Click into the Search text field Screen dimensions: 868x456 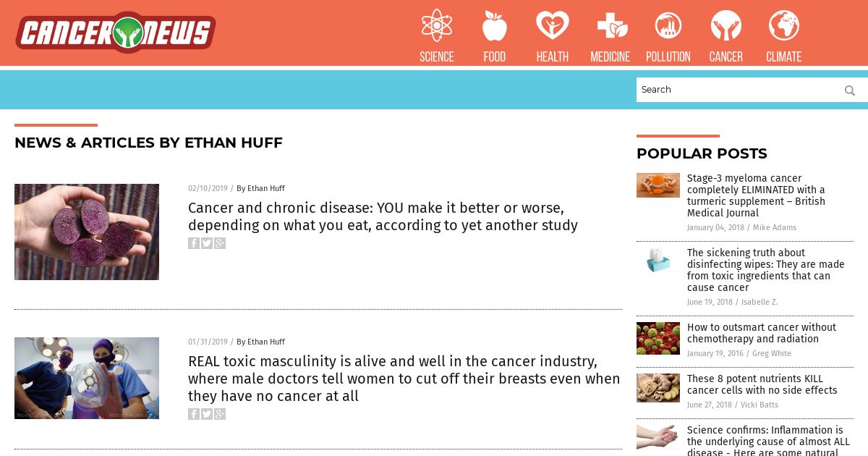tap(738, 90)
